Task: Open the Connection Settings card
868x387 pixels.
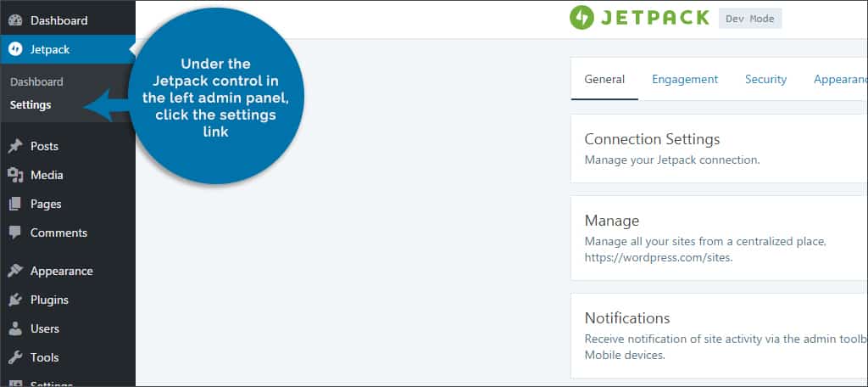Action: coord(719,148)
